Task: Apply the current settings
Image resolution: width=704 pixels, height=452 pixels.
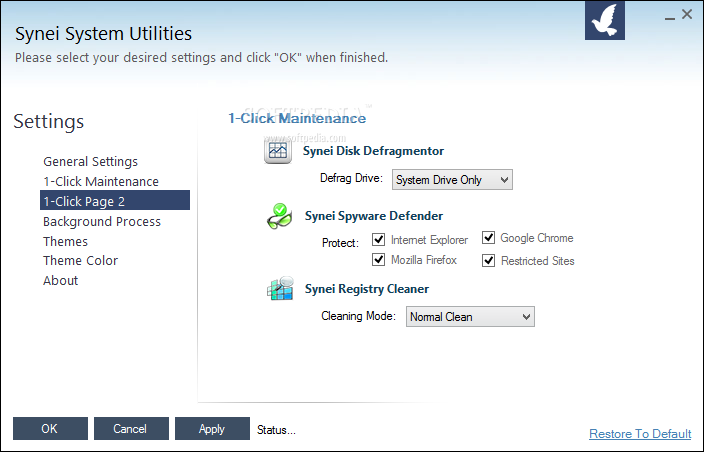Action: pos(212,429)
